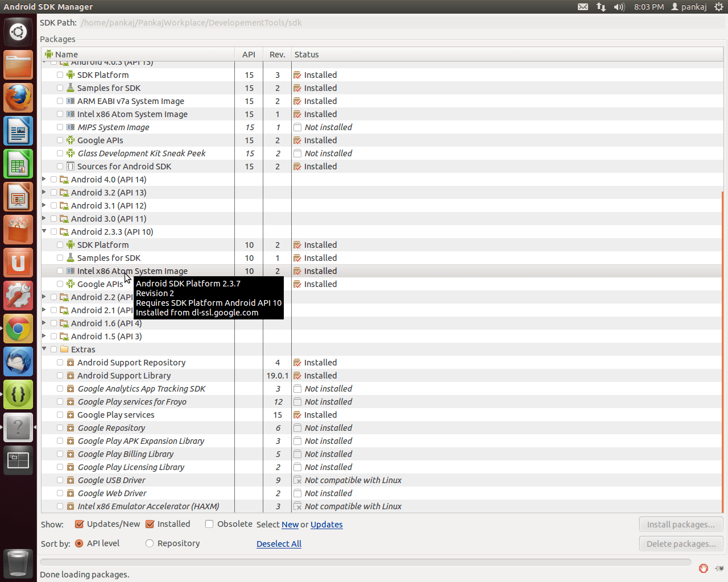Click the red stop-loading icon in status bar
The image size is (728, 582).
tap(704, 568)
